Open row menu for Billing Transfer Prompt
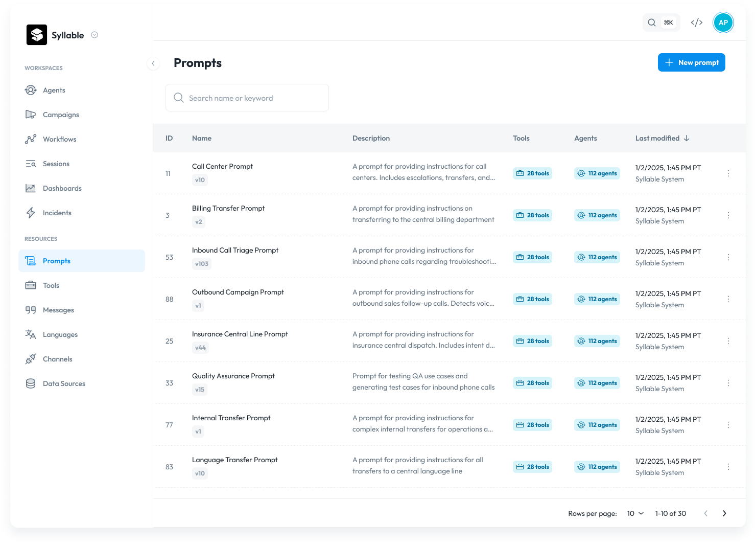 (728, 215)
